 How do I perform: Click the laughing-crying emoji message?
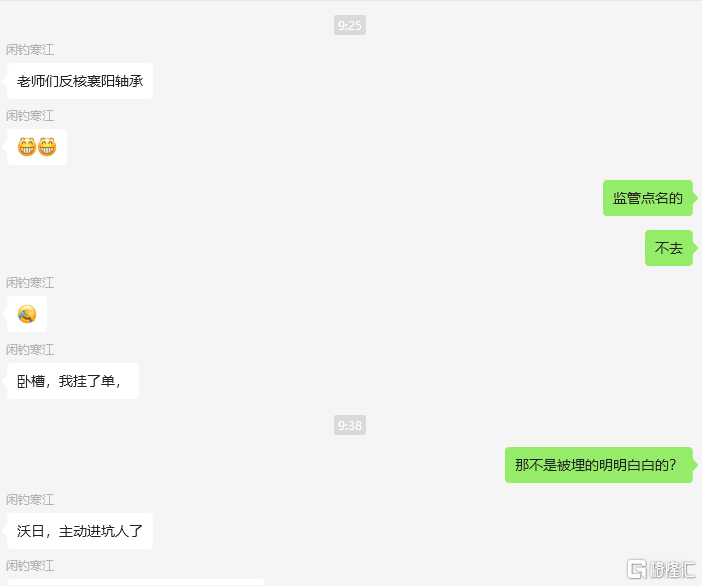point(27,314)
